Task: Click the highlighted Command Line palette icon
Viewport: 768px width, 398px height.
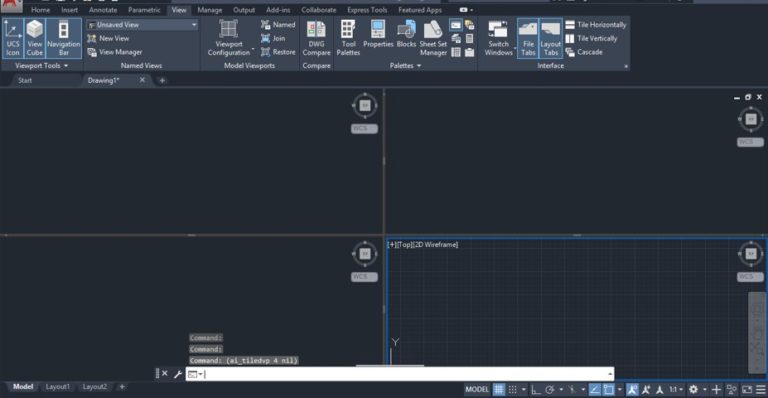Action: [x=456, y=24]
